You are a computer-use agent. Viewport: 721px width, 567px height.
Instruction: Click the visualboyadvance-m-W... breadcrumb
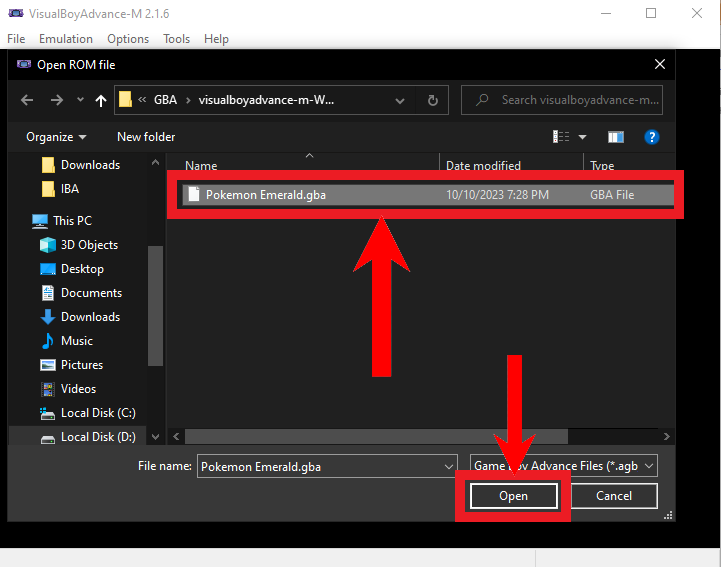(266, 100)
